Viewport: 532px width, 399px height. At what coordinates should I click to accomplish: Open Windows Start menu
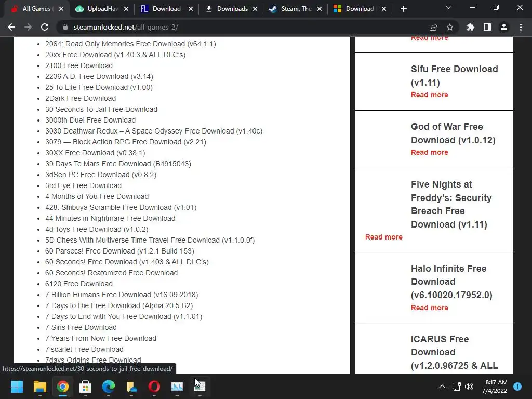click(17, 387)
